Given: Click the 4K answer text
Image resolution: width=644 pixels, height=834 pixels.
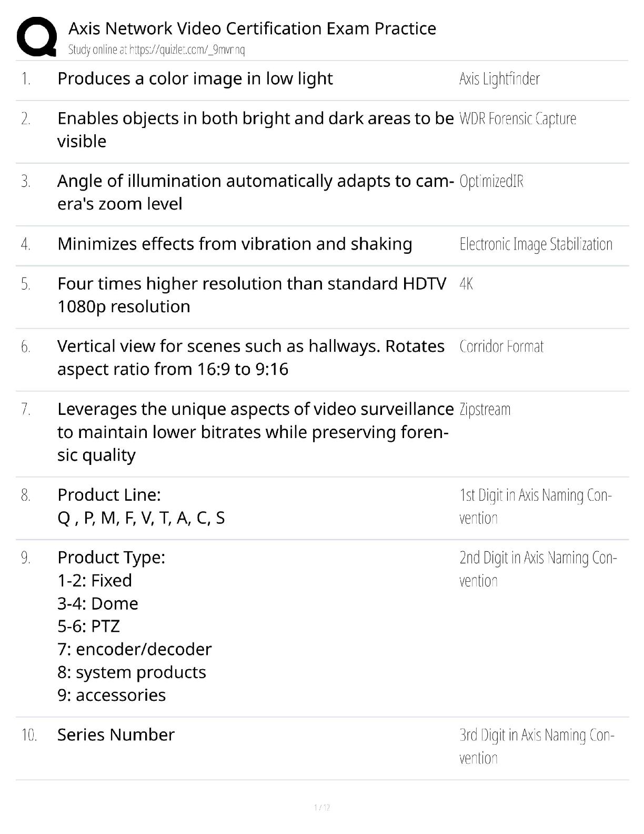Looking at the screenshot, I should (466, 284).
